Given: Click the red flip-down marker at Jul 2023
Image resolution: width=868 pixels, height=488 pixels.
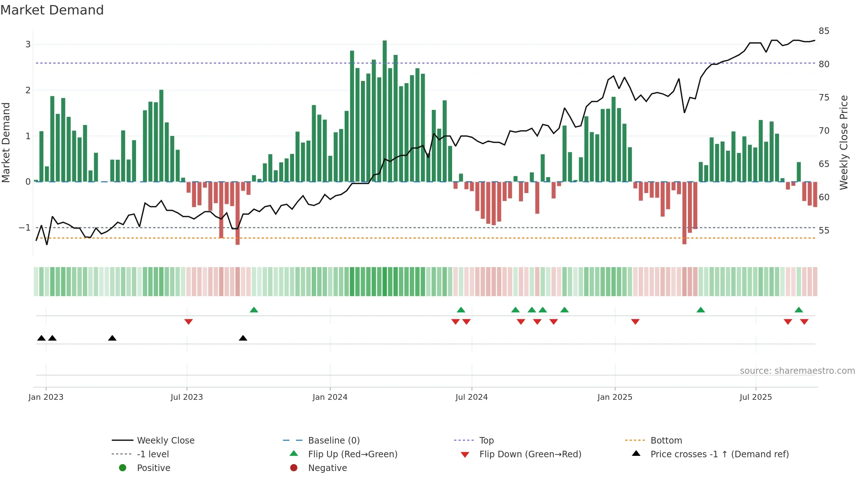Looking at the screenshot, I should click(x=188, y=322).
